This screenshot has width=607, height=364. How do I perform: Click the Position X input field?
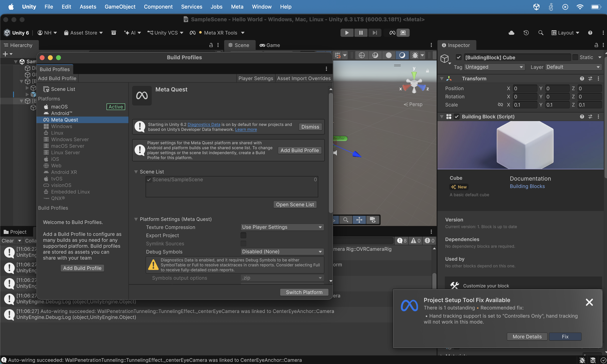point(525,88)
